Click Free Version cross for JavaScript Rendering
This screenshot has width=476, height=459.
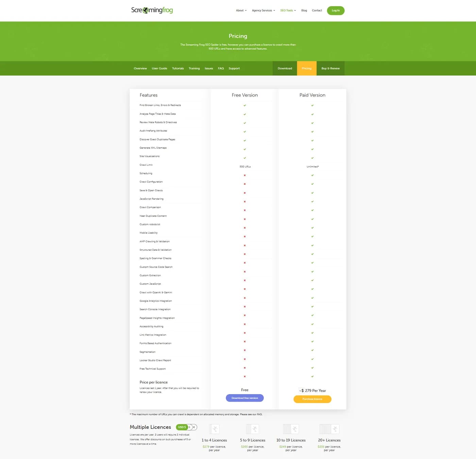coord(245,201)
